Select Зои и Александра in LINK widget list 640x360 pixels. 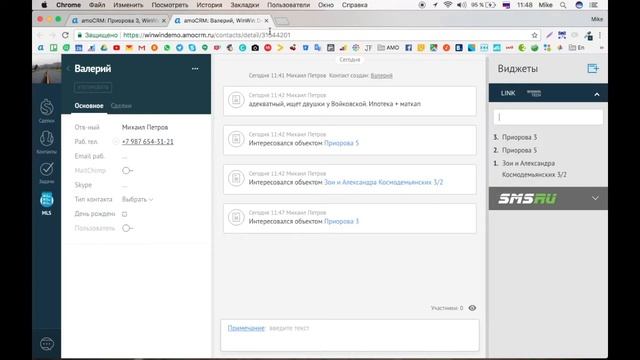point(534,169)
